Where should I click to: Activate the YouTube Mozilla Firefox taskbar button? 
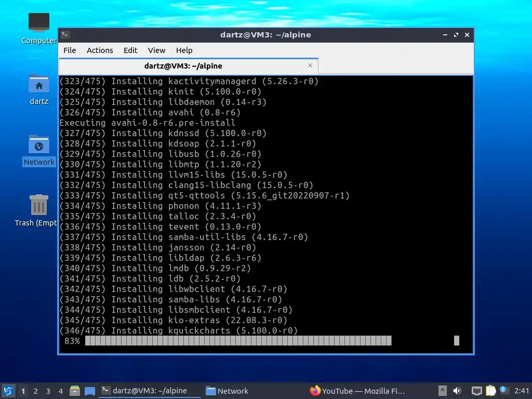coord(357,391)
